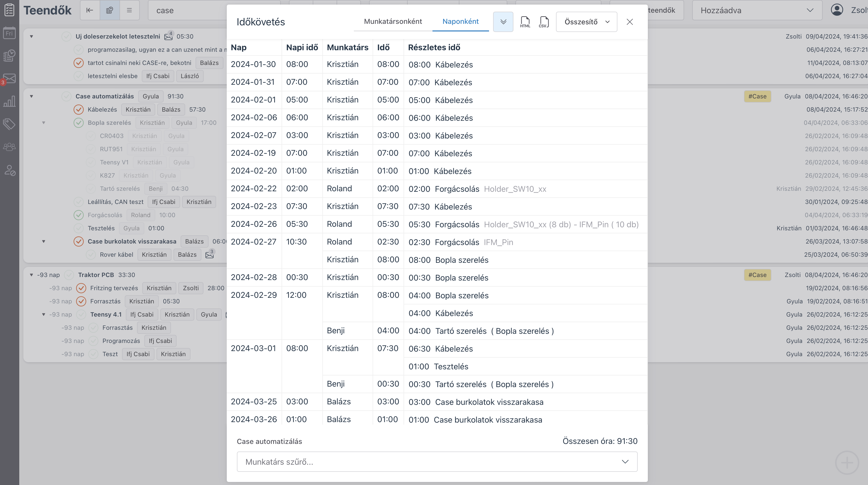Open the Összesítő dropdown
The image size is (868, 485).
pos(586,22)
